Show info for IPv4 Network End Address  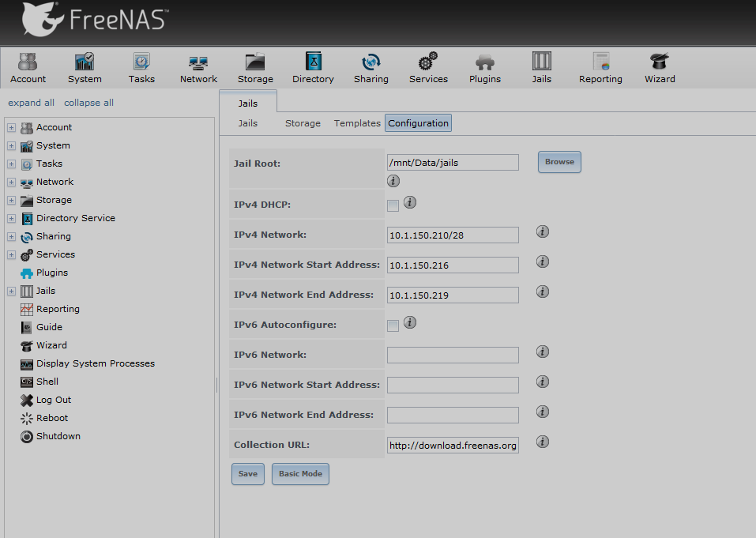pyautogui.click(x=543, y=292)
